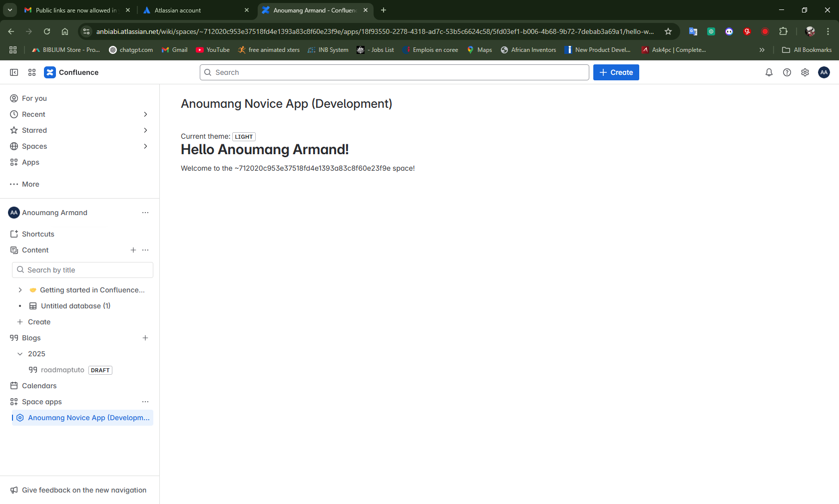The height and width of the screenshot is (504, 839).
Task: Open the tab search dropdown arrow
Action: point(9,10)
